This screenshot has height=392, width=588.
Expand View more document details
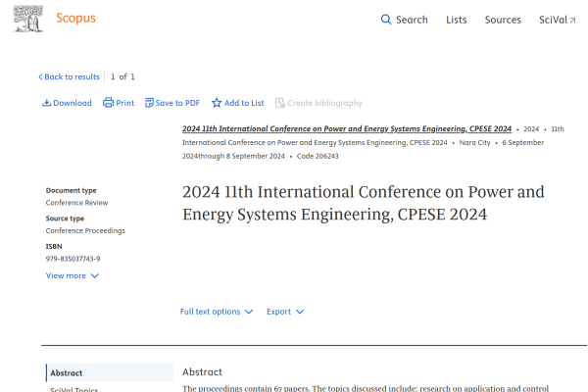coord(72,275)
